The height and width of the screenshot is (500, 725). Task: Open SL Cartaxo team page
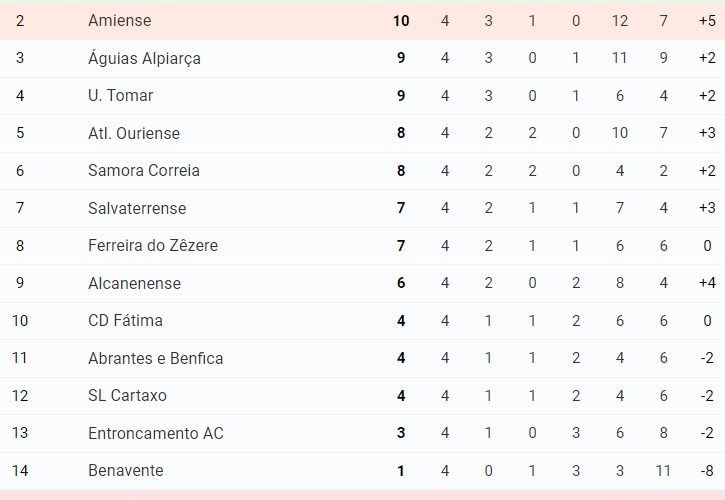(x=127, y=395)
